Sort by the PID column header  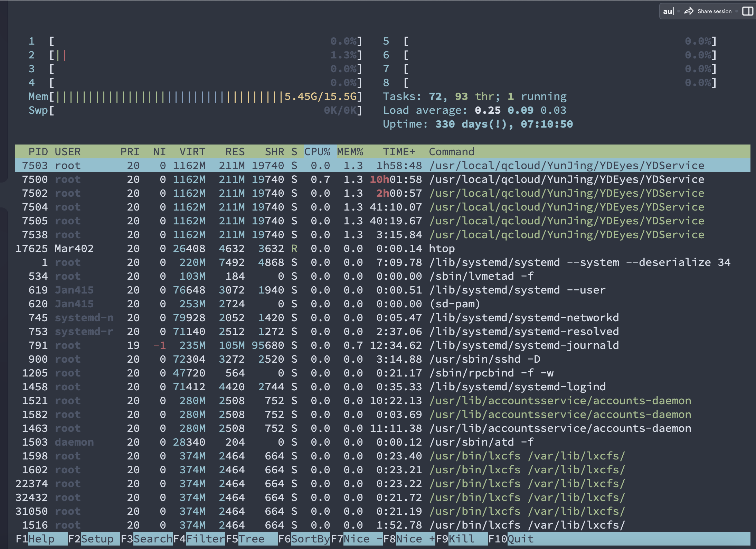(x=38, y=151)
